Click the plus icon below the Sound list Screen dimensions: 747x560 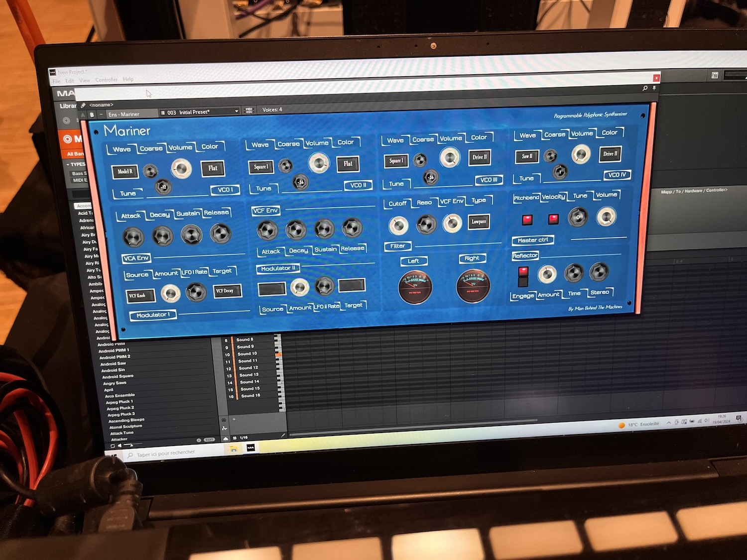click(x=234, y=419)
